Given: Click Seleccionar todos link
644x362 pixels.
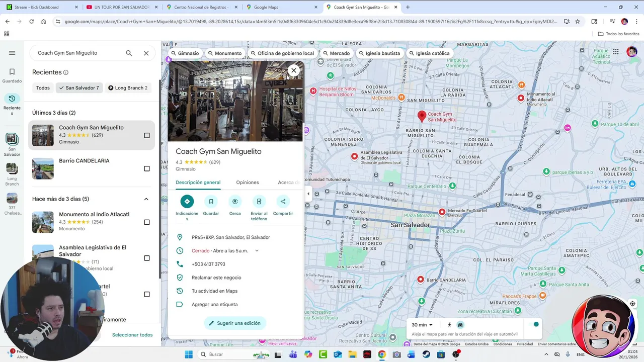Looking at the screenshot, I should 132,335.
